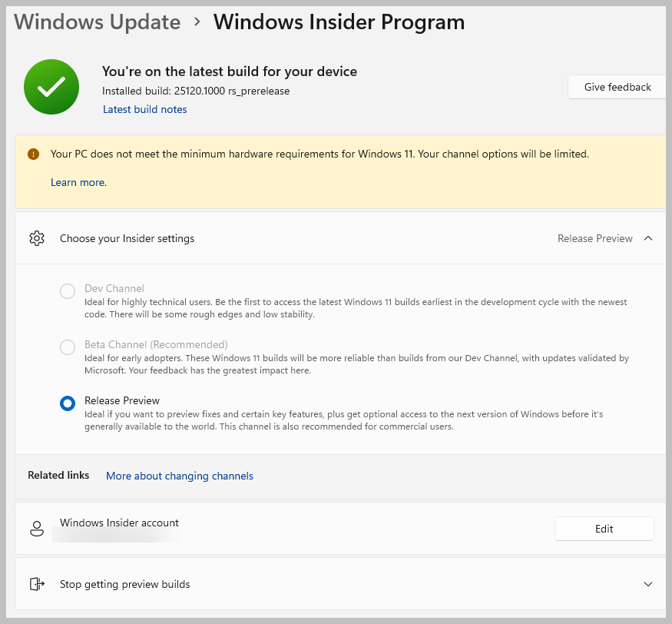This screenshot has width=672, height=624.
Task: Open the Release Preview channel dropdown label
Action: pyautogui.click(x=594, y=238)
